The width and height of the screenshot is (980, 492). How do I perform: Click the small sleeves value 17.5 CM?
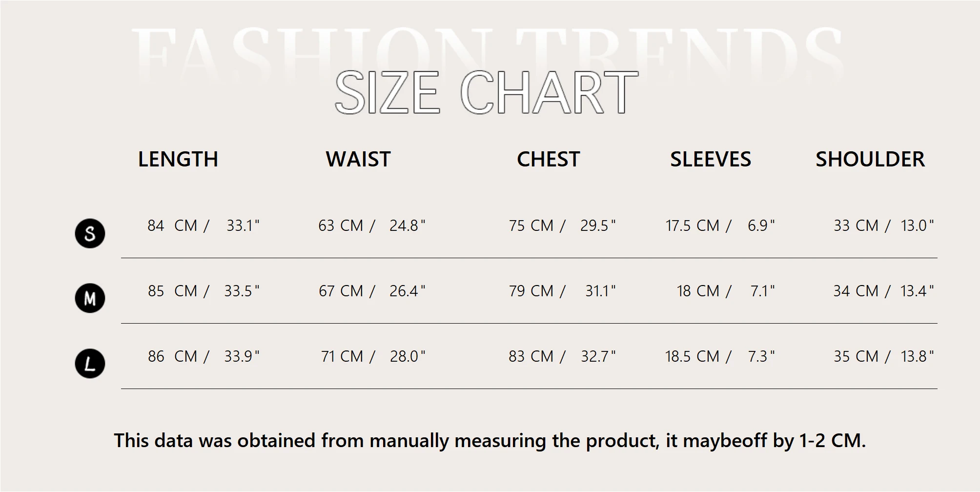tap(692, 225)
